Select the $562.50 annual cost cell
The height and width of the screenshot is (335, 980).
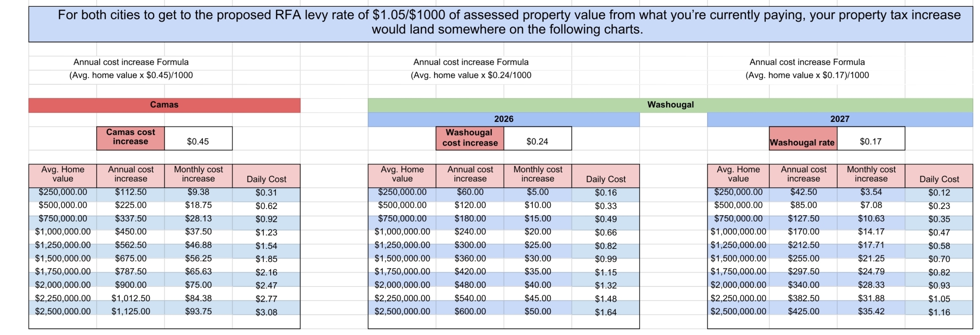(x=131, y=245)
